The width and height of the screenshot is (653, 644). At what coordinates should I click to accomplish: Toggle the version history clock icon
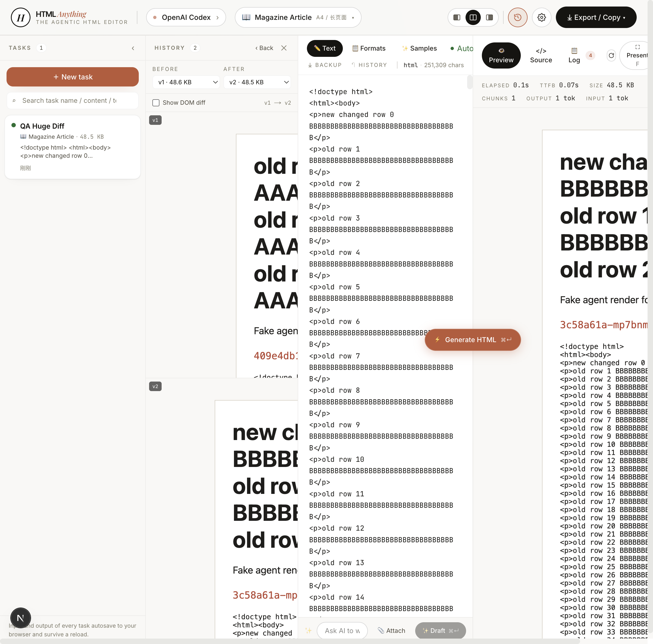pyautogui.click(x=518, y=18)
